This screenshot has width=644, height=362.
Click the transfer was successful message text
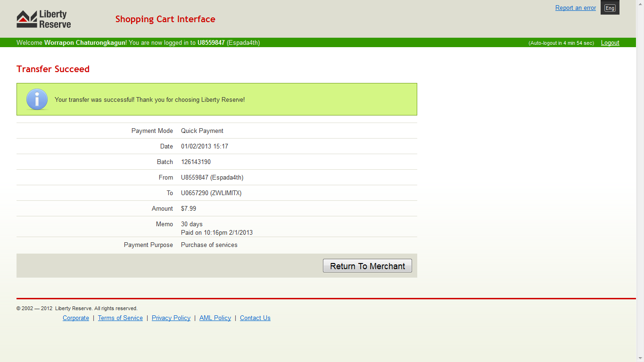[x=150, y=100]
